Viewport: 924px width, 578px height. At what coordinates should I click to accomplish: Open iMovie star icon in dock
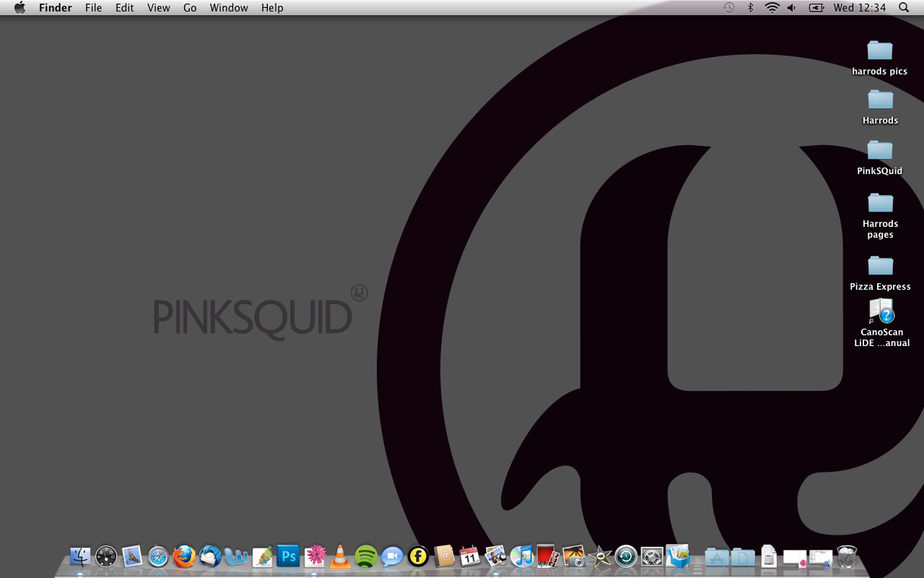600,556
